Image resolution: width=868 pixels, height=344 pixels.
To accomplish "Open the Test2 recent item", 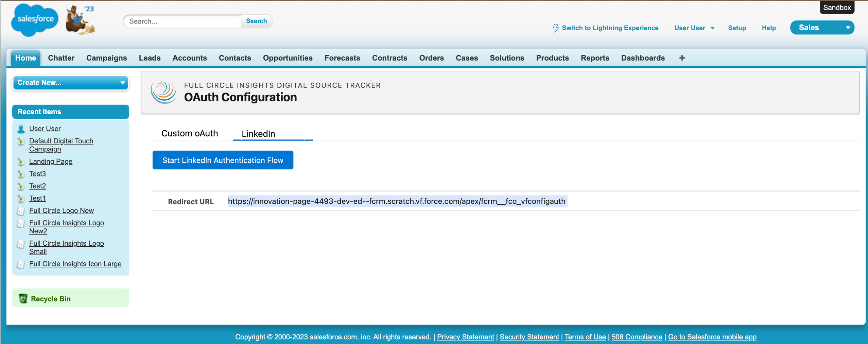I will click(37, 186).
